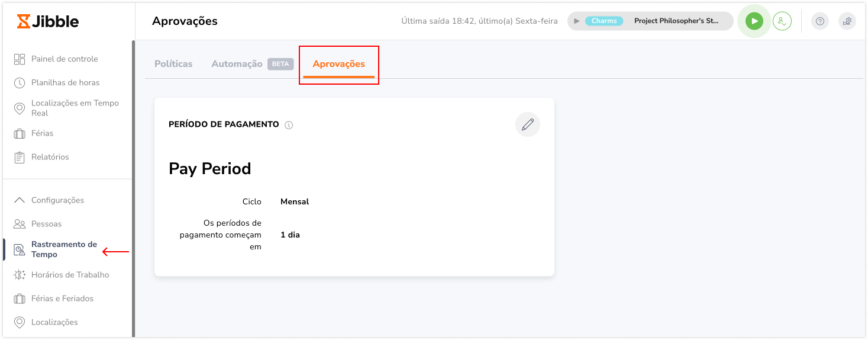The width and height of the screenshot is (868, 340).
Task: Collapse the Configurações section
Action: pos(57,200)
